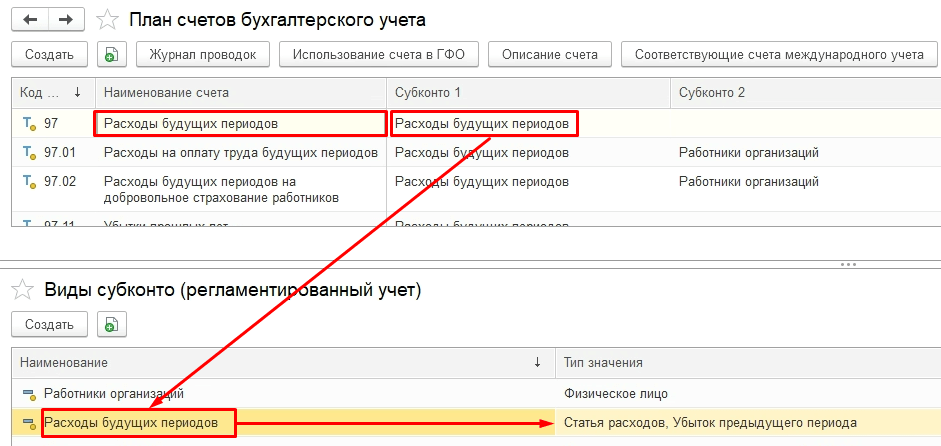Select the icon of Расходы будущих периодов subconto row
The image size is (941, 446).
[x=29, y=423]
